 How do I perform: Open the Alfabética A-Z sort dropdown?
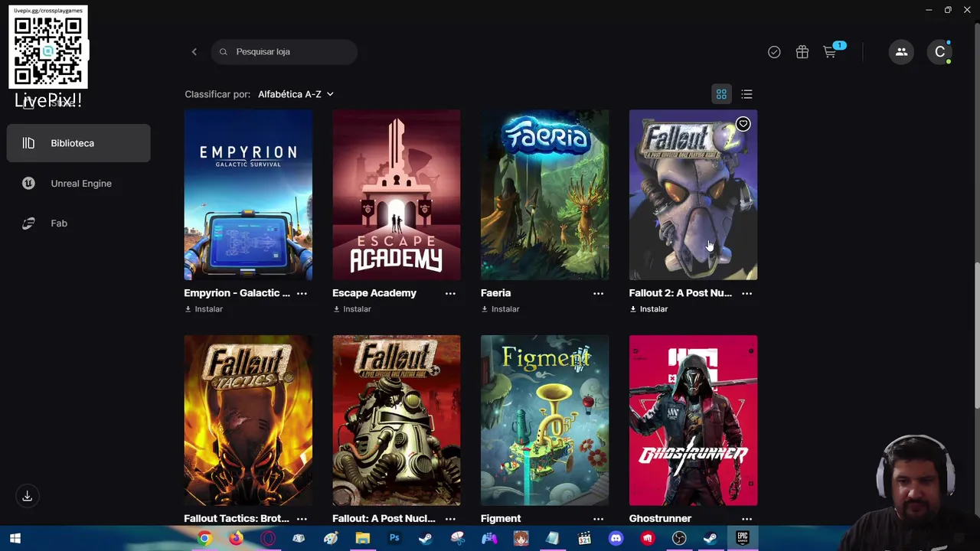(296, 94)
